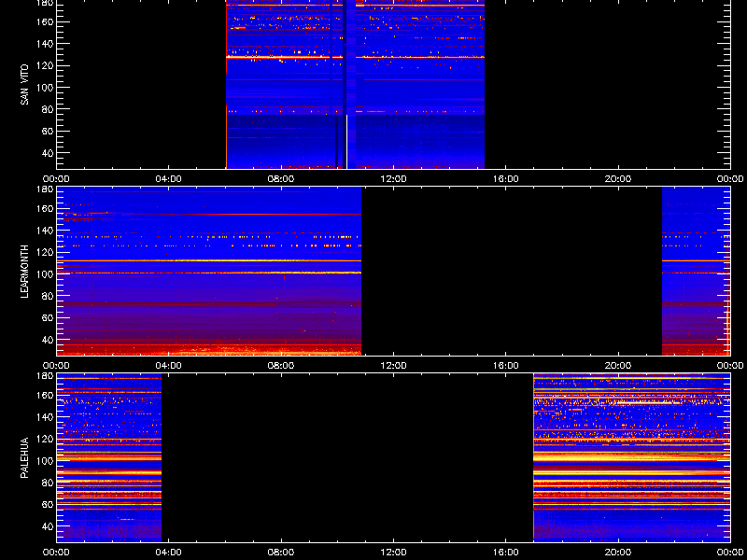Choose the 160 tick on Palehua frequency axis
Viewport: 747px width, 560px height.
pos(45,395)
